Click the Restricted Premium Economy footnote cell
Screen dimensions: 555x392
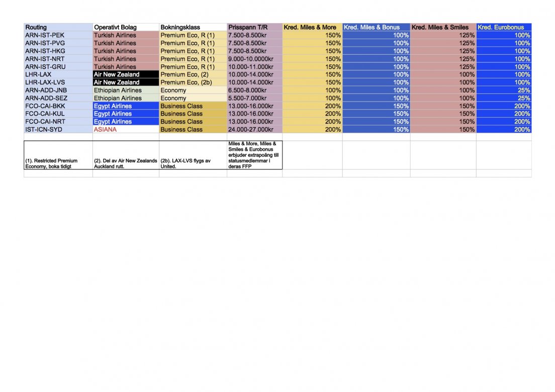pyautogui.click(x=58, y=163)
